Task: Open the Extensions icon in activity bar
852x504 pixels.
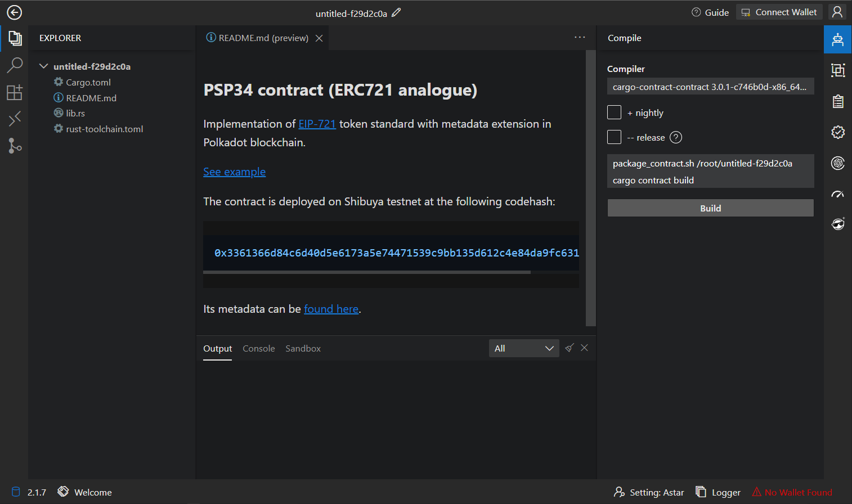Action: (x=15, y=92)
